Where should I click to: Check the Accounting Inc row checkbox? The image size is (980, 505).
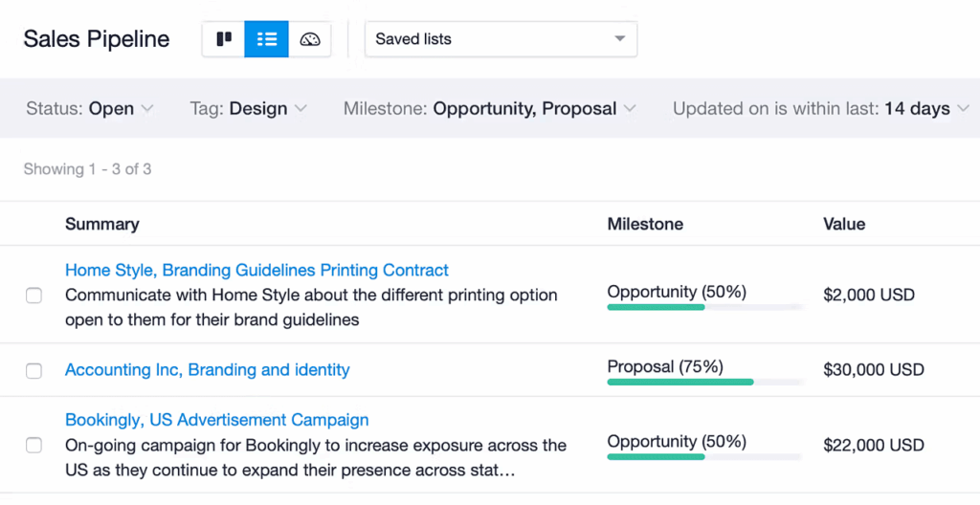[x=33, y=370]
